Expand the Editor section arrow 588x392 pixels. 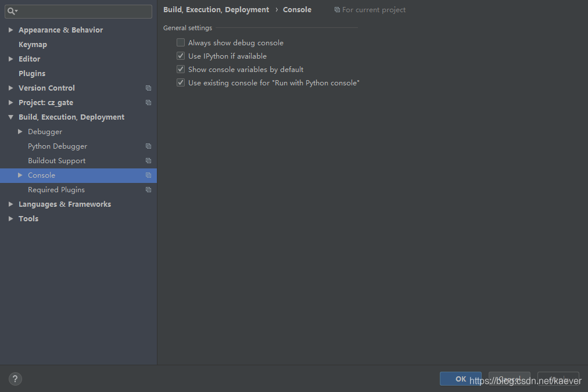coord(11,59)
